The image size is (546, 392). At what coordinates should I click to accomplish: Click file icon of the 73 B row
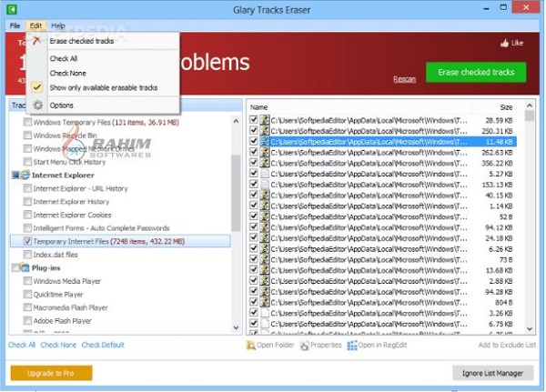coord(265,260)
